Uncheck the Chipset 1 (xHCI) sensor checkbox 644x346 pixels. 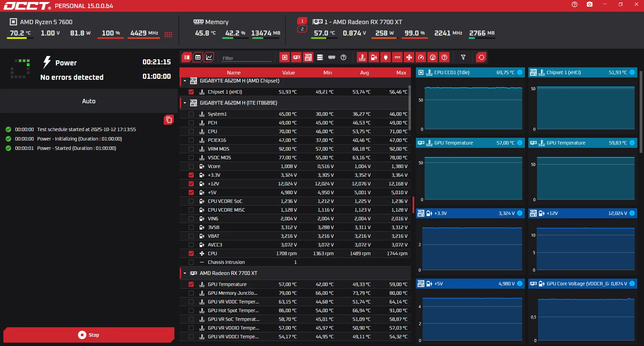click(191, 92)
